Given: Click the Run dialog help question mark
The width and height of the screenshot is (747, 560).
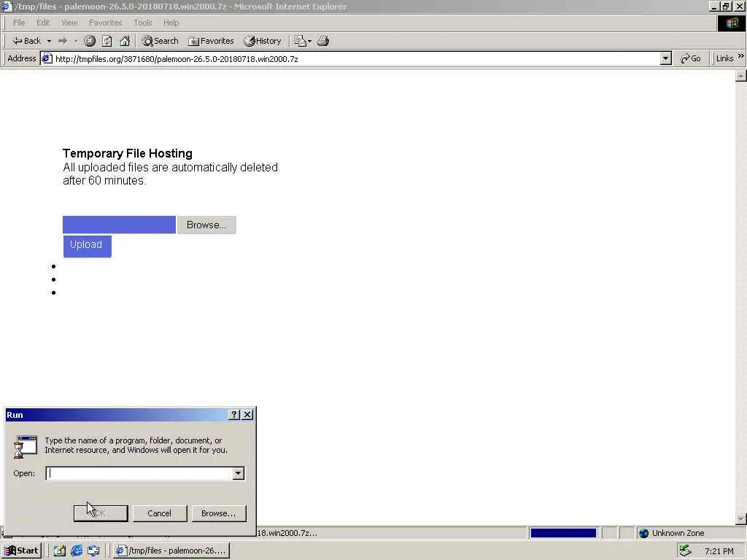Looking at the screenshot, I should pos(234,415).
